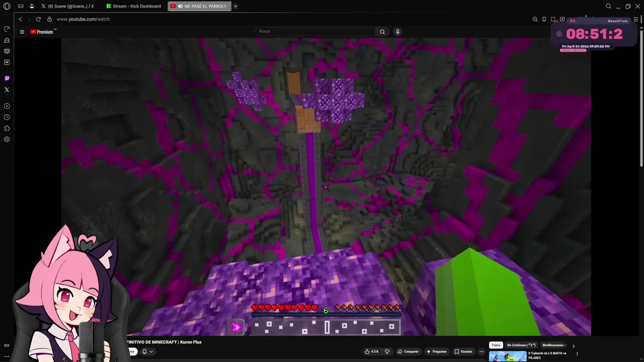The height and width of the screenshot is (362, 644).
Task: Select the Modificaciones filter chip
Action: [x=554, y=345]
